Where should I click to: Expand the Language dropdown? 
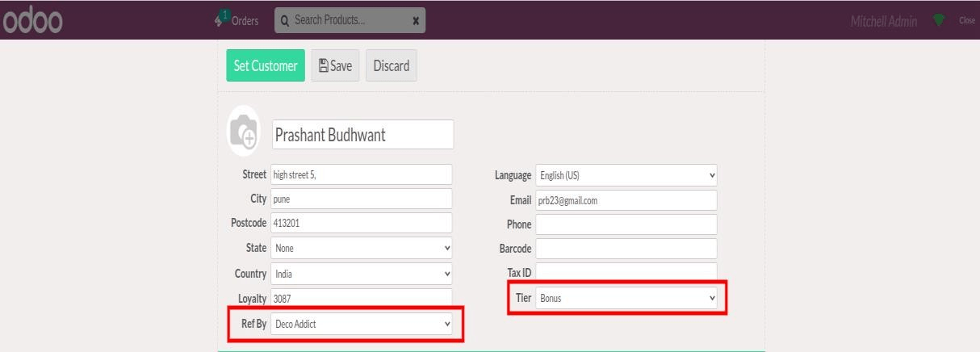tap(626, 175)
